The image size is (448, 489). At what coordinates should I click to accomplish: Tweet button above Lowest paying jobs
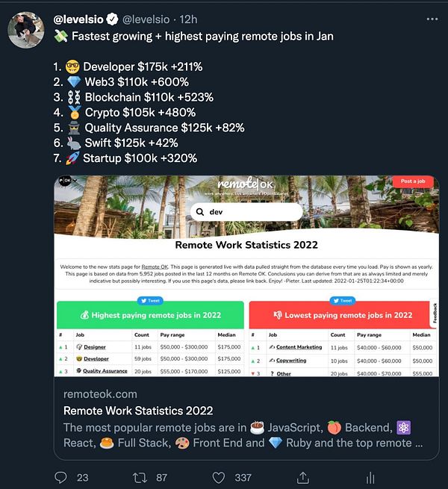[x=343, y=301]
